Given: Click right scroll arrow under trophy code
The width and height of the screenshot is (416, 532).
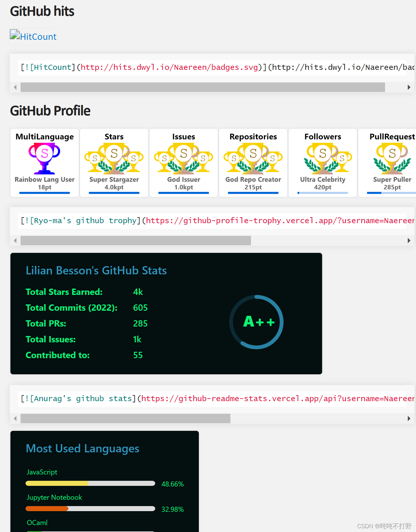Looking at the screenshot, I should [x=409, y=241].
